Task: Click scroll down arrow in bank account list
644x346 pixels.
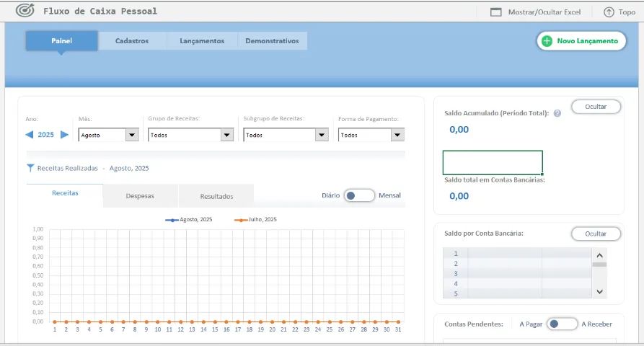Action: [x=599, y=292]
